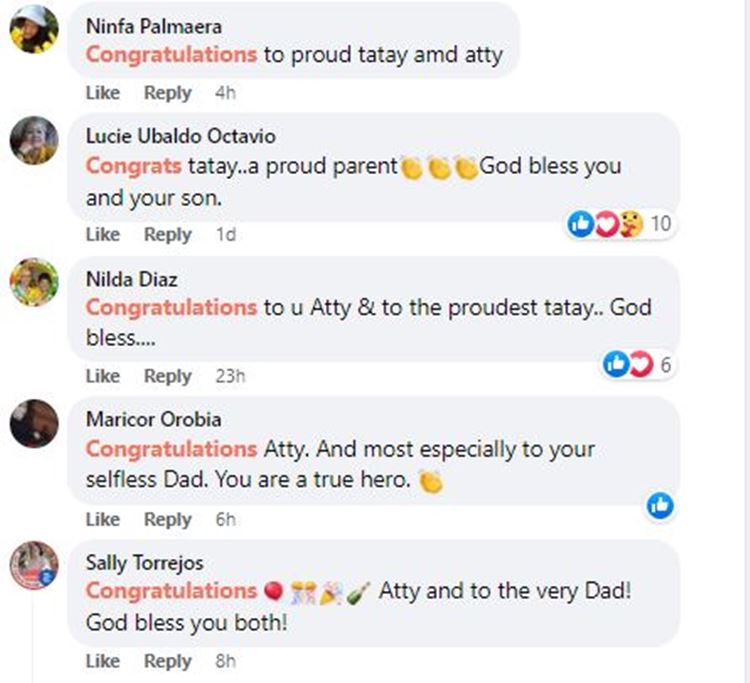Reply to Lucie Ubaldo Octavio's comment
The image size is (750, 683).
(x=167, y=235)
